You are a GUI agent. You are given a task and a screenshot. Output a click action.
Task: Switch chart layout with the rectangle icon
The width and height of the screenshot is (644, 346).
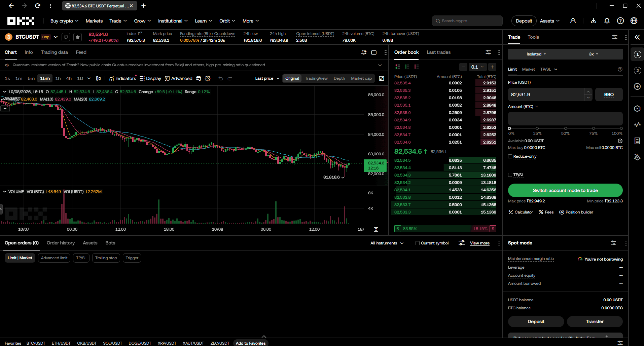(374, 52)
